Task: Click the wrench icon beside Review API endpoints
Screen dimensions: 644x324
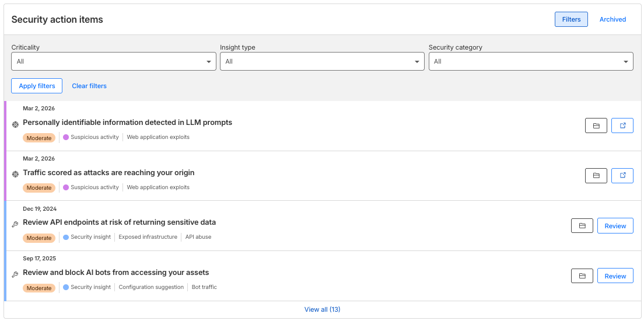Action: click(x=15, y=224)
